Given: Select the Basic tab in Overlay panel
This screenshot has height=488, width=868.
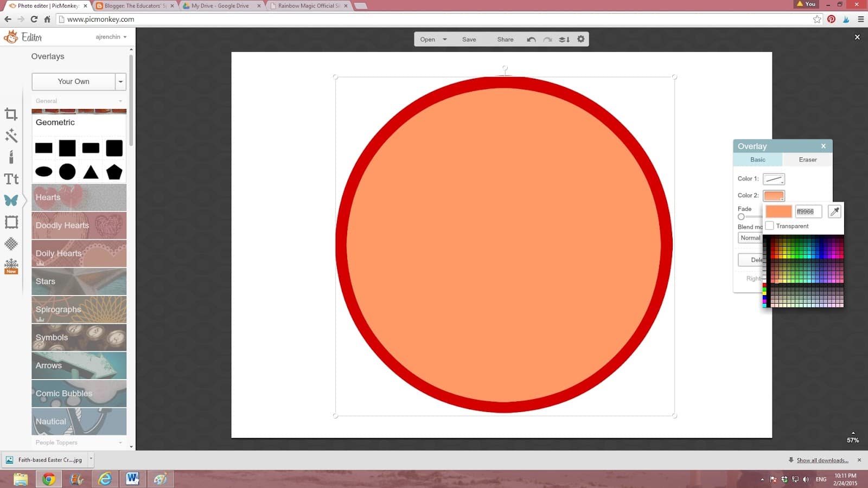Looking at the screenshot, I should [757, 159].
